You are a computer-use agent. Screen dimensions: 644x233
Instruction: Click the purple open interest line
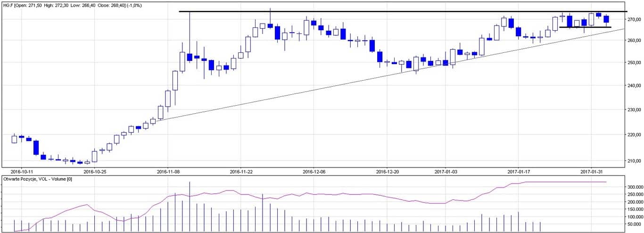(283, 194)
